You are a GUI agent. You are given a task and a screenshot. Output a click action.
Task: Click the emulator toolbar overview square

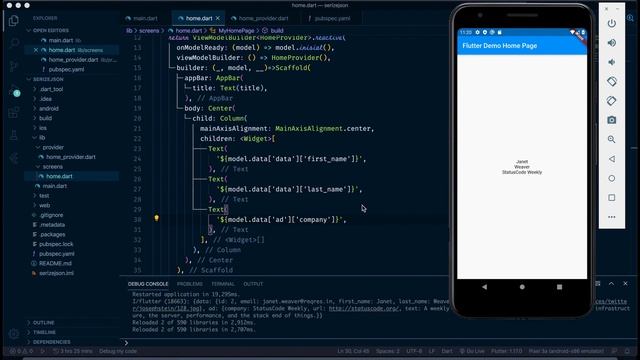pyautogui.click(x=611, y=198)
